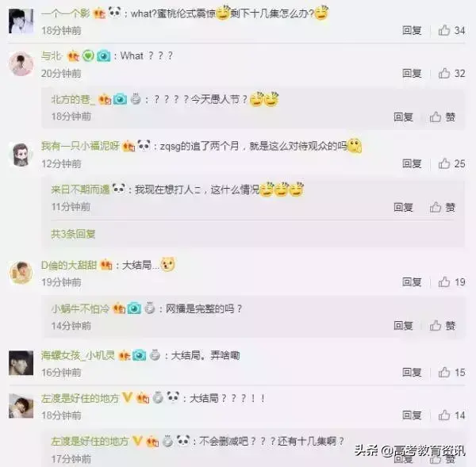
Task: View D倫的大甜甜's avatar picture
Action: coord(21,273)
